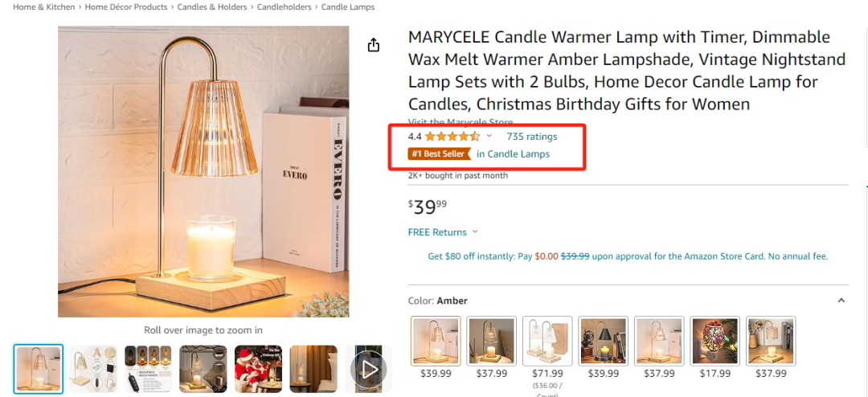Select the first selected lamp thumbnail
This screenshot has height=397, width=868.
coord(38,369)
